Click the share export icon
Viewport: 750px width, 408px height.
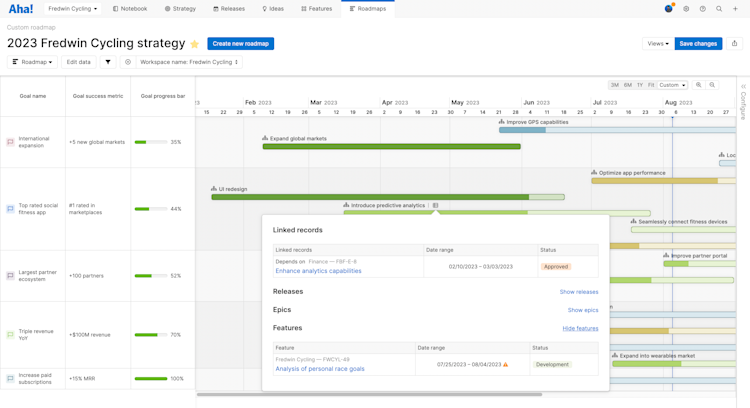(x=735, y=44)
